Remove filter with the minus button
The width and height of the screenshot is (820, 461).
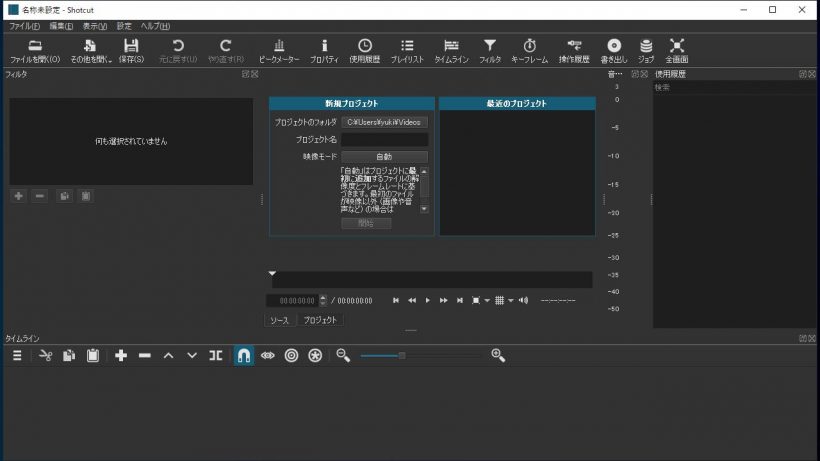click(40, 196)
